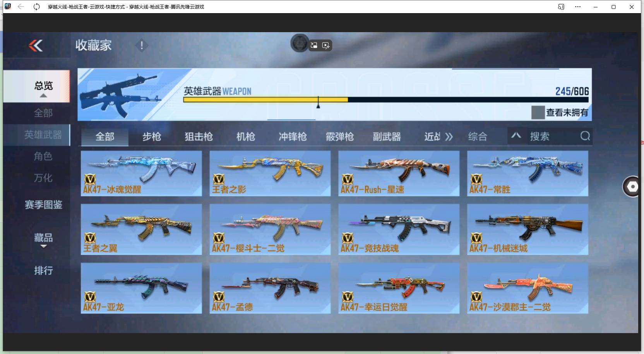The width and height of the screenshot is (644, 354).
Task: Open the AK47-孟德 weapon card
Action: [270, 288]
